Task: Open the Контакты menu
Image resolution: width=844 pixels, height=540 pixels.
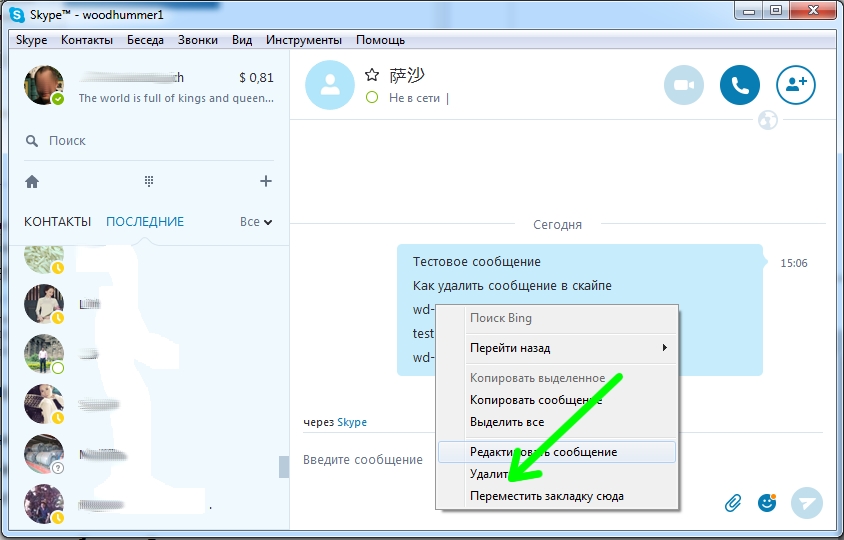Action: pyautogui.click(x=87, y=40)
